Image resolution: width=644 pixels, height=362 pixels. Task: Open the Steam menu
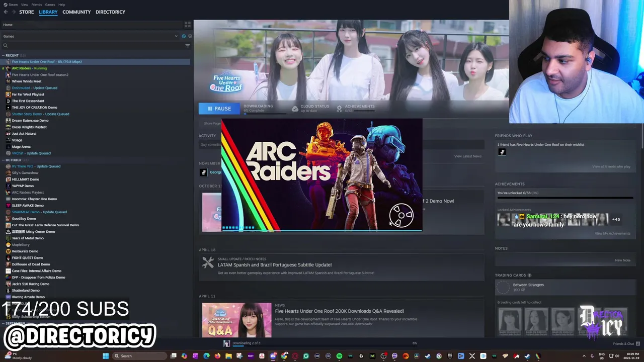tap(12, 5)
